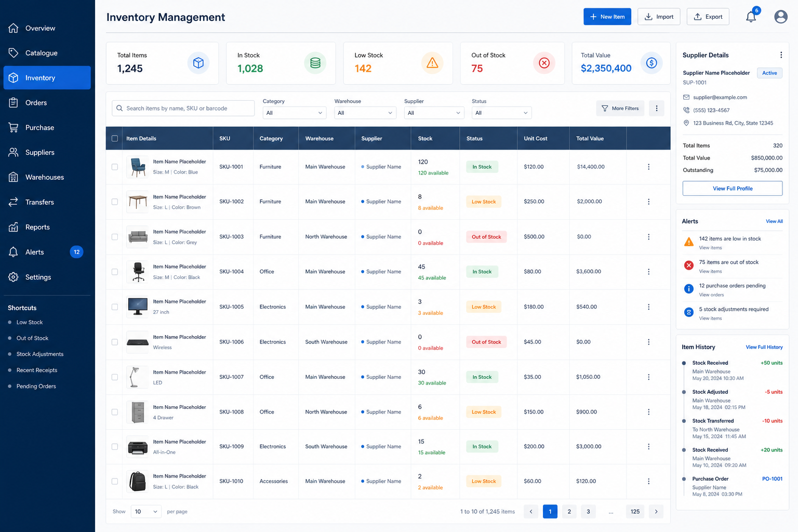Check the SKU-1008 row checkbox

tap(115, 412)
